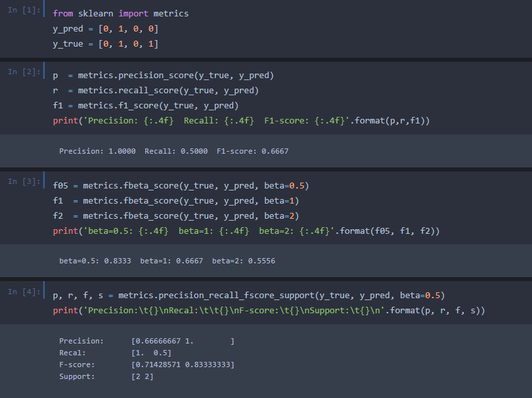Click output row 'Support: [2 2]'
Viewport: 532px width, 398px height.
(x=106, y=376)
